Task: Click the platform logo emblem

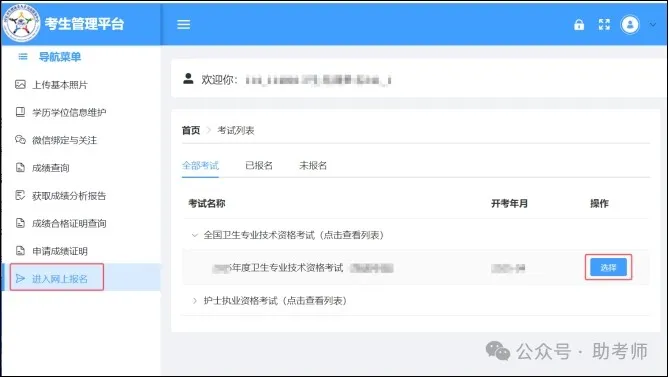Action: pyautogui.click(x=21, y=23)
